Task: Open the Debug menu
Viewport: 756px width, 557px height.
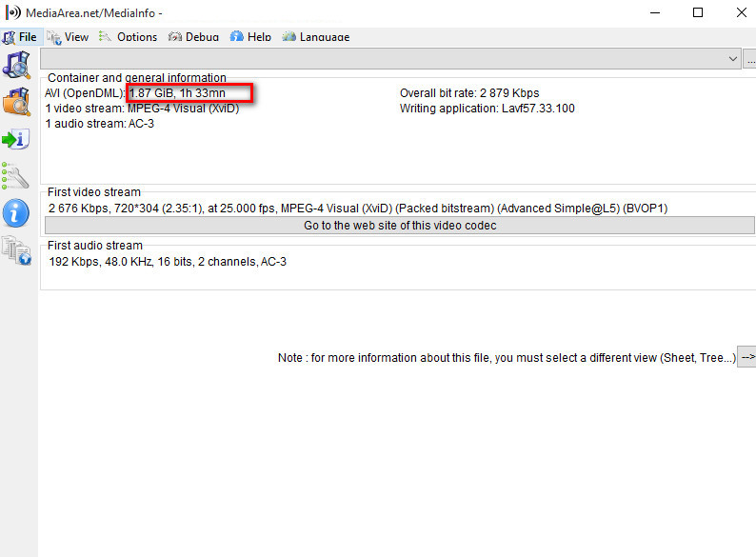Action: click(x=194, y=37)
